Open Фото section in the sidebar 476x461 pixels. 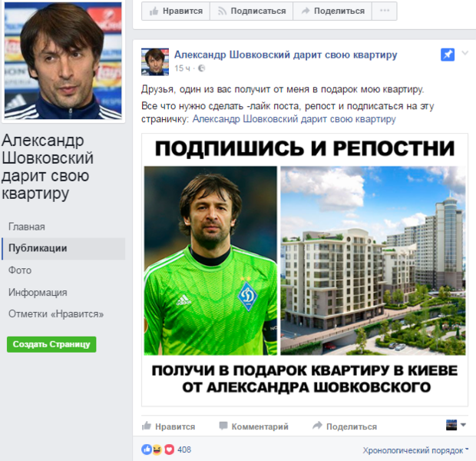[x=20, y=270]
